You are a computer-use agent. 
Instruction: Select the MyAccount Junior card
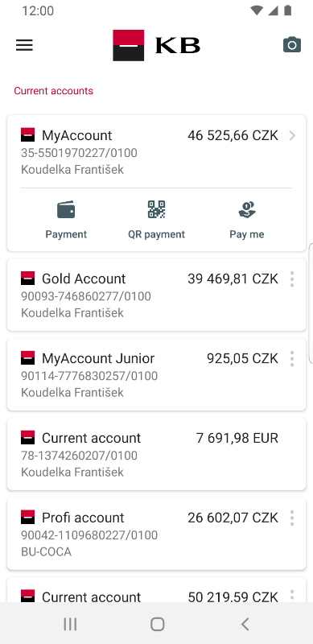(x=156, y=374)
